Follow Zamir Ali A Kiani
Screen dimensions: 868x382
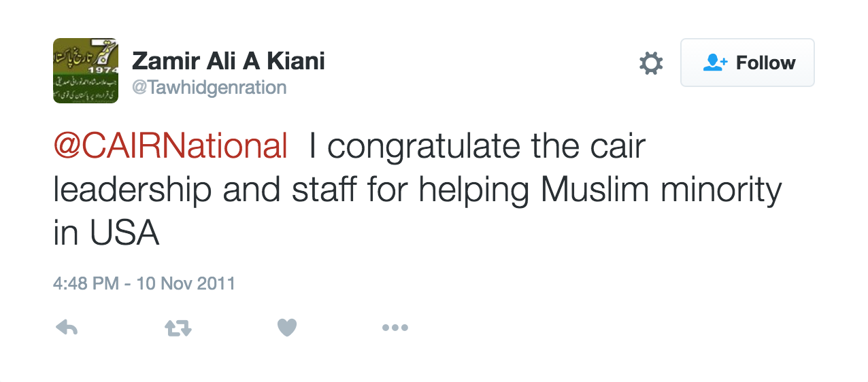tap(747, 63)
